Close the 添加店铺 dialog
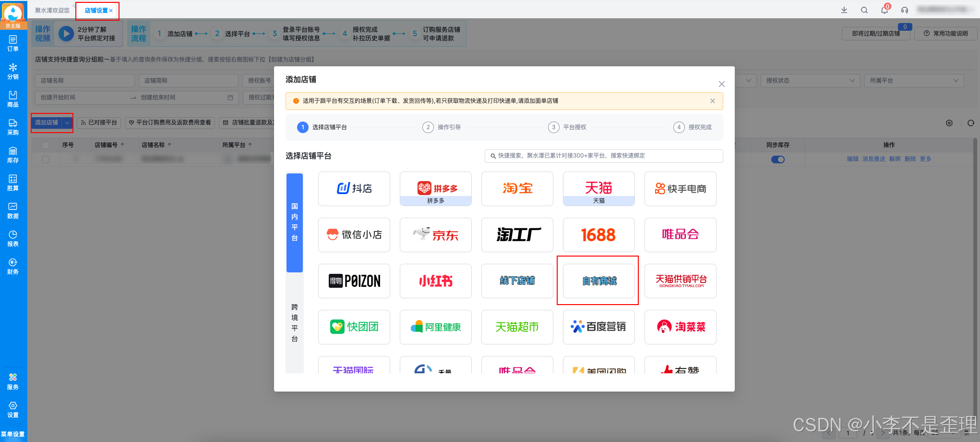Screen dimensions: 980x442 coord(721,84)
